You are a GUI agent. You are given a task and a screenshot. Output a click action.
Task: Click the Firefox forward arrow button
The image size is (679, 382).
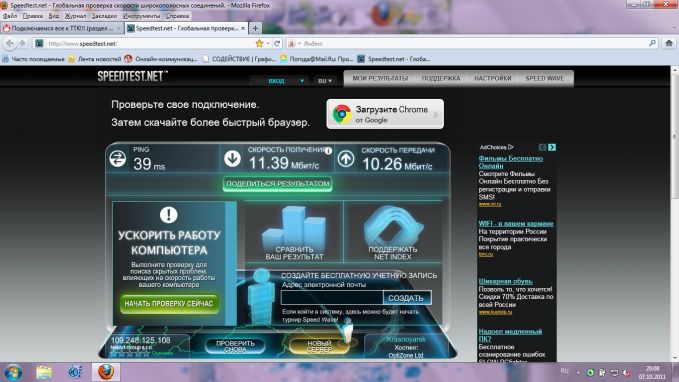tap(22, 43)
